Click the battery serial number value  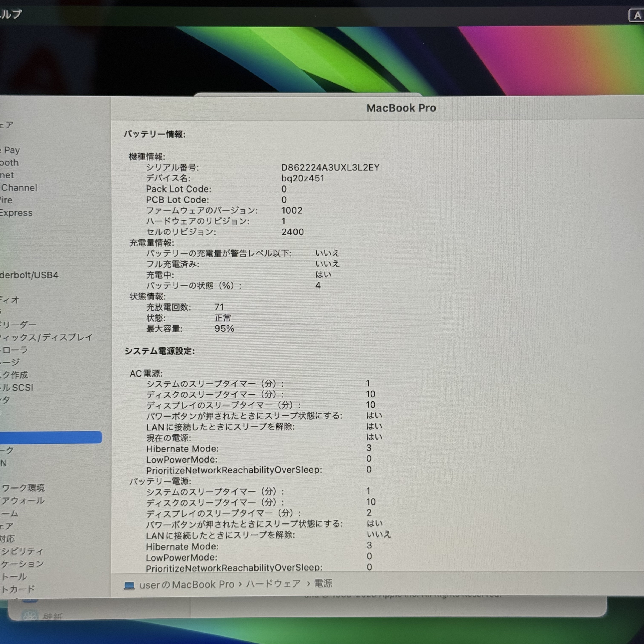pos(330,167)
